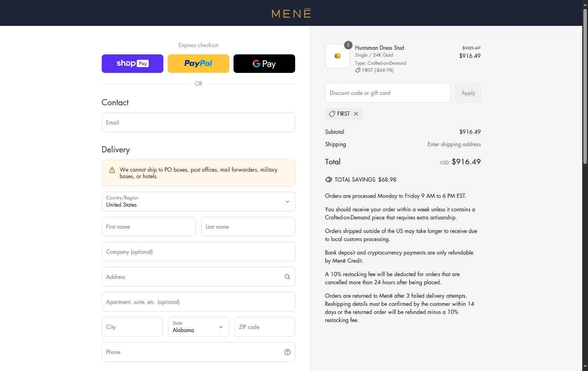Click the Address input field
The image size is (588, 371).
(x=198, y=277)
